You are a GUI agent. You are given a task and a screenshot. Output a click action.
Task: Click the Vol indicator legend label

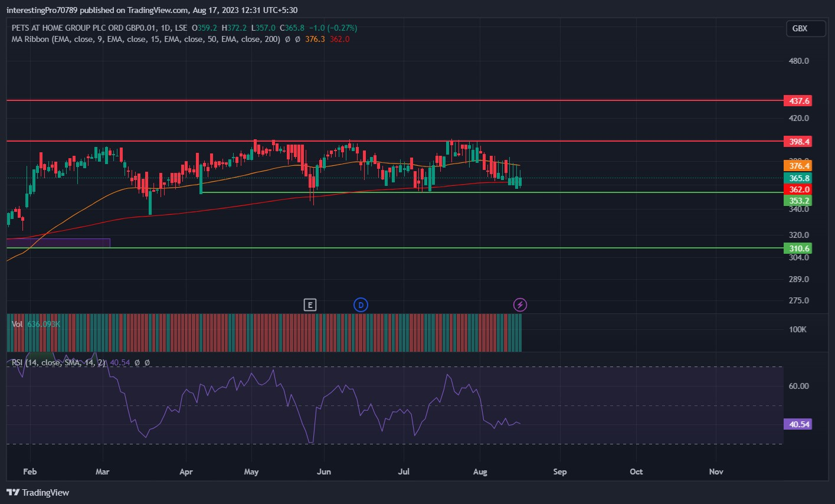point(17,324)
